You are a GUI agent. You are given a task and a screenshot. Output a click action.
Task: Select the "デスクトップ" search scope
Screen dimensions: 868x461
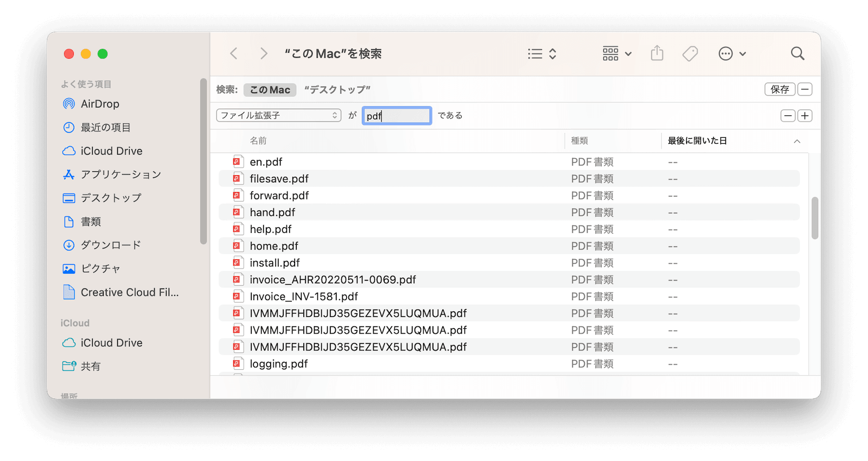point(337,90)
